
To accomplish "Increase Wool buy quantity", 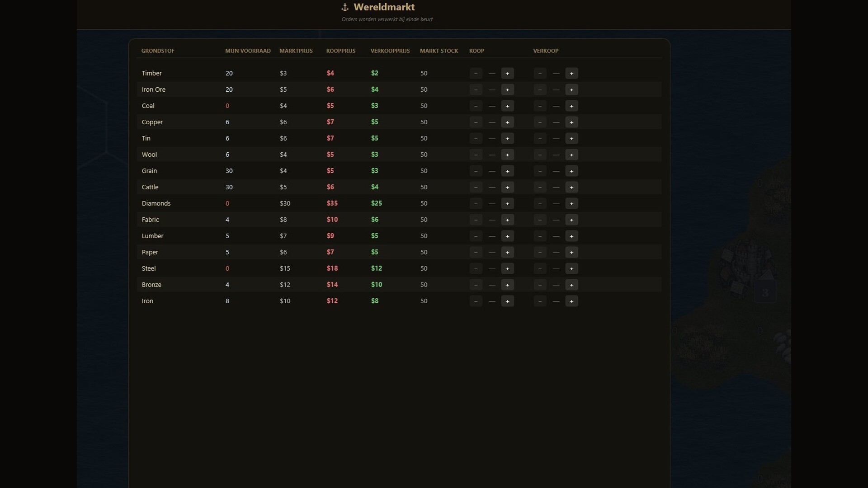I will pyautogui.click(x=507, y=155).
